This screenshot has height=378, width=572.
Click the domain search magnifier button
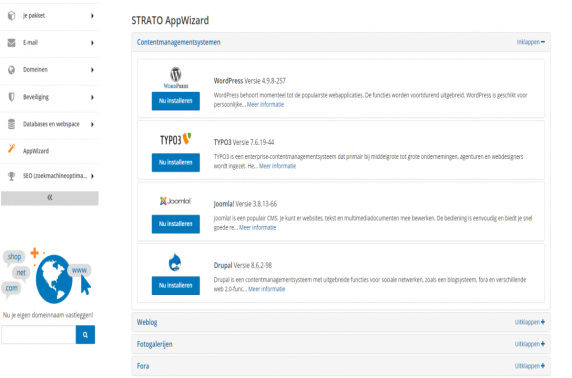pyautogui.click(x=85, y=335)
